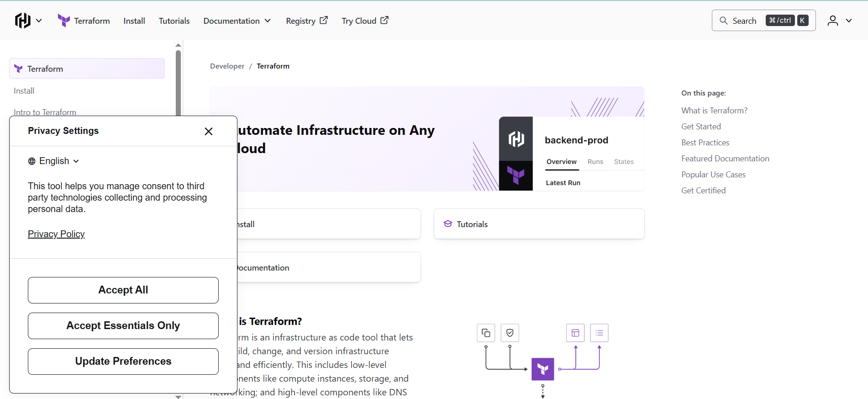Open the user account icon
Image resolution: width=868 pixels, height=399 pixels.
click(833, 21)
